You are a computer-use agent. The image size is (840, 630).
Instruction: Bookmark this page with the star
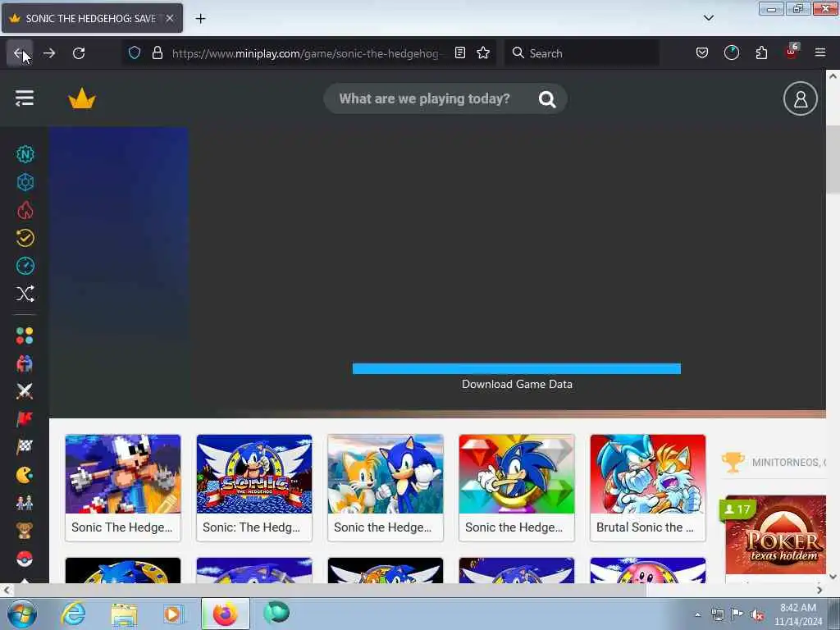[x=483, y=52]
